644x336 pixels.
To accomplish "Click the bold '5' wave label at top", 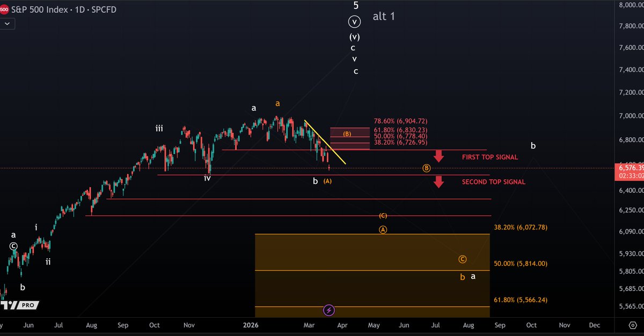I will (355, 5).
